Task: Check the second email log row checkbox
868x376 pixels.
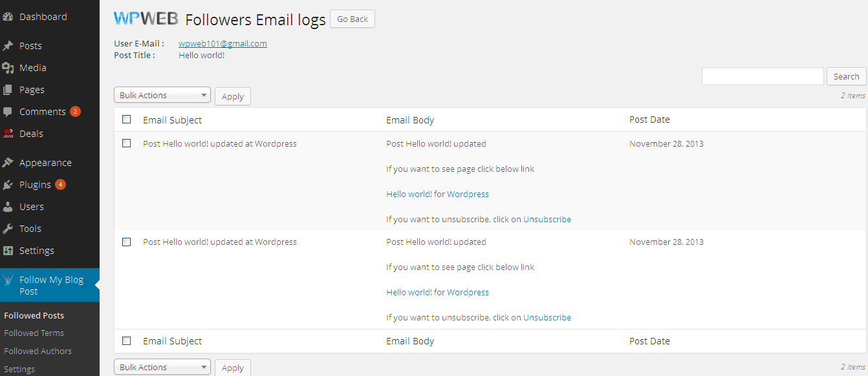Action: point(127,242)
